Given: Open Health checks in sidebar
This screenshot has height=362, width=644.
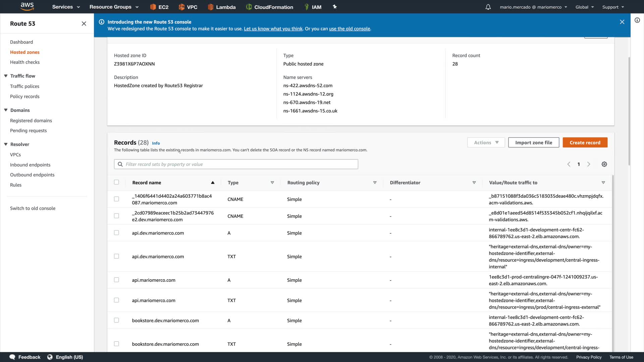Looking at the screenshot, I should point(25,62).
